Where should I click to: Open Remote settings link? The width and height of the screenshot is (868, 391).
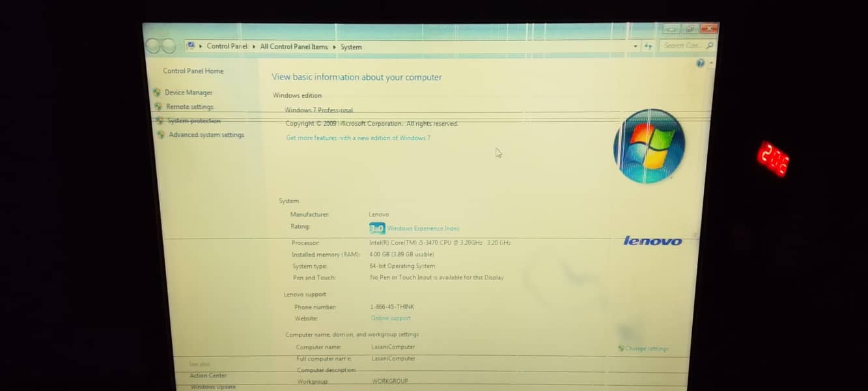(x=189, y=107)
